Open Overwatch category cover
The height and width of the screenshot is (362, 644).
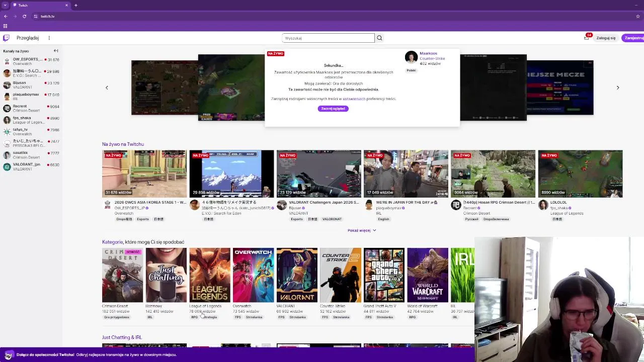coord(253,275)
